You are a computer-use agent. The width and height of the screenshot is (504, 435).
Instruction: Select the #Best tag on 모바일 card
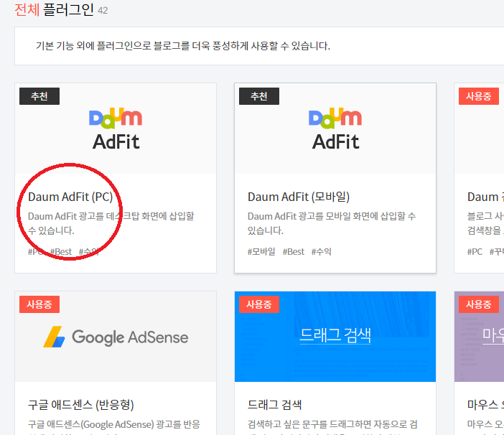pos(294,251)
